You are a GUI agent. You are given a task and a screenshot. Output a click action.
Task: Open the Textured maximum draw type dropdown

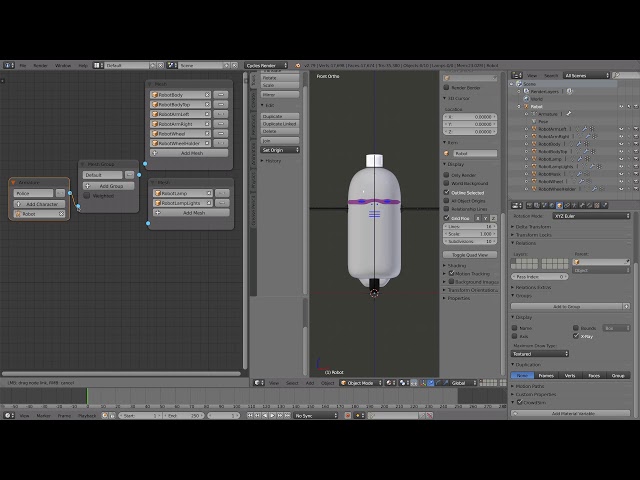tap(540, 354)
